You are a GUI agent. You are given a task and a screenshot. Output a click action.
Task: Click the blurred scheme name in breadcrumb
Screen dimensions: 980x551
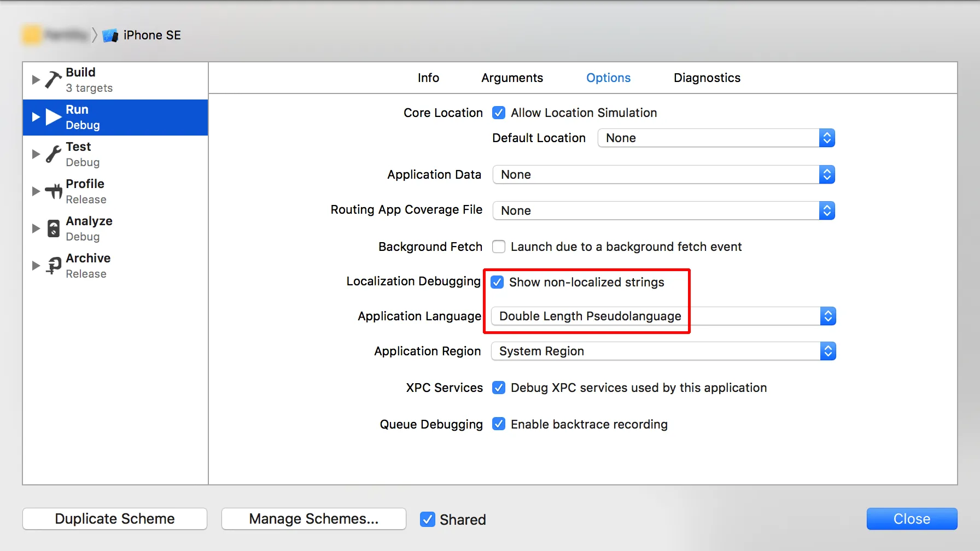(66, 35)
